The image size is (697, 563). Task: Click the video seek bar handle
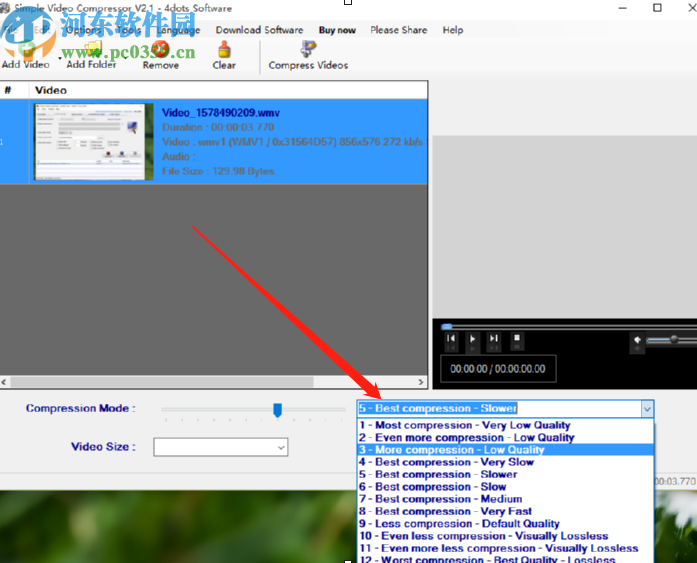tap(447, 327)
